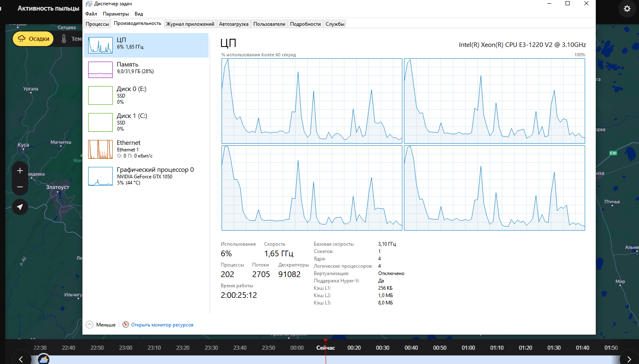Click the Златоуст city label on map
Image resolution: width=639 pixels, height=364 pixels.
click(58, 187)
